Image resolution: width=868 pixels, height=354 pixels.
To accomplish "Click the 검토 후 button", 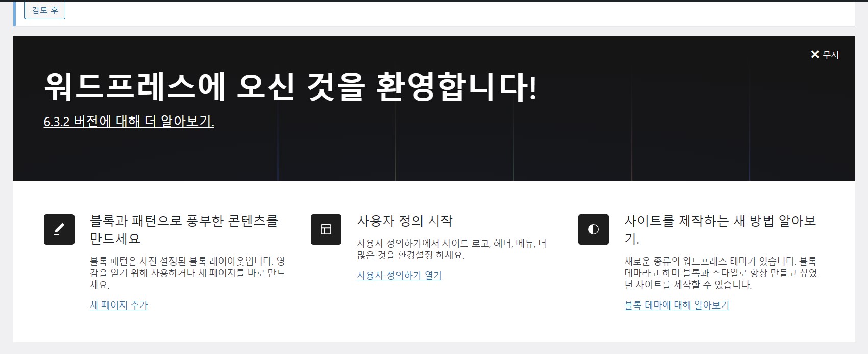I will (x=45, y=10).
